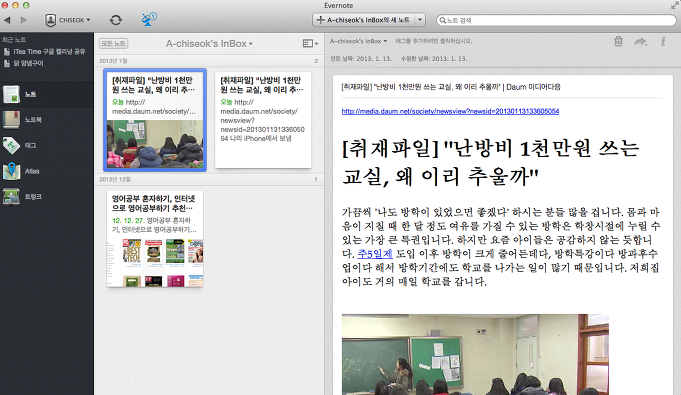This screenshot has width=681, height=395.
Task: Select 태그 in the sidebar
Action: click(x=46, y=145)
